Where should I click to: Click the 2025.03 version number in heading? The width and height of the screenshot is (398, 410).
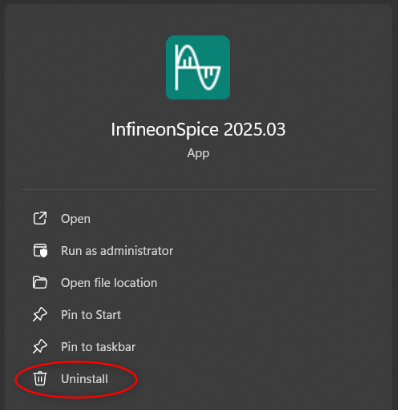(254, 129)
